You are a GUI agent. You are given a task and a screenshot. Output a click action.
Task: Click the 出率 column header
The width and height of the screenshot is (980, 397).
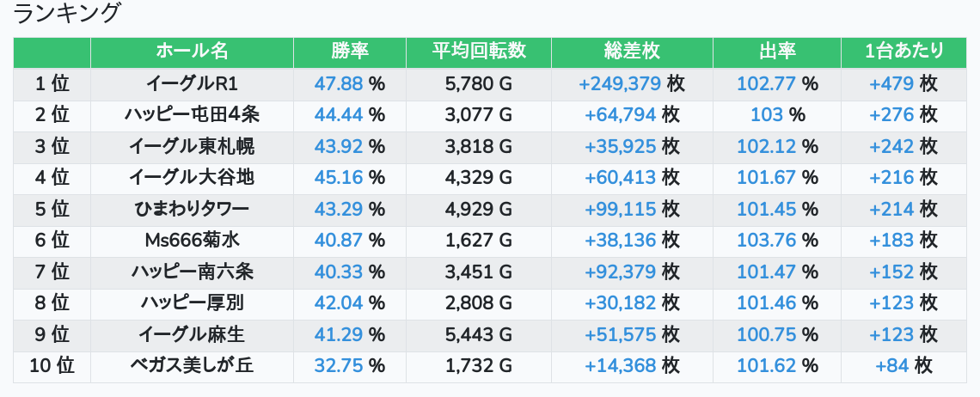pos(777,52)
